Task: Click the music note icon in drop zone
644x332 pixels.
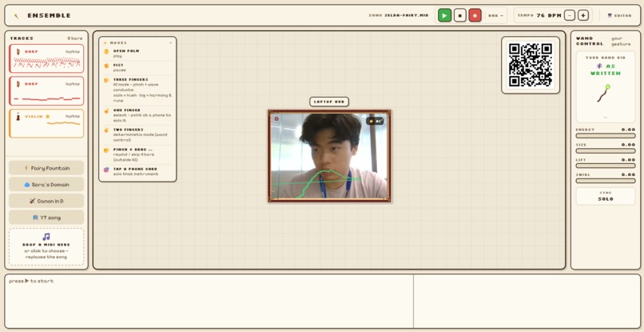Action: [x=46, y=237]
